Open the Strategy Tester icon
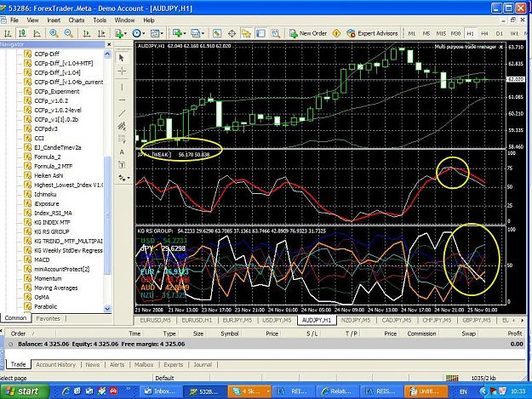The height and width of the screenshot is (399, 532). click(x=275, y=33)
